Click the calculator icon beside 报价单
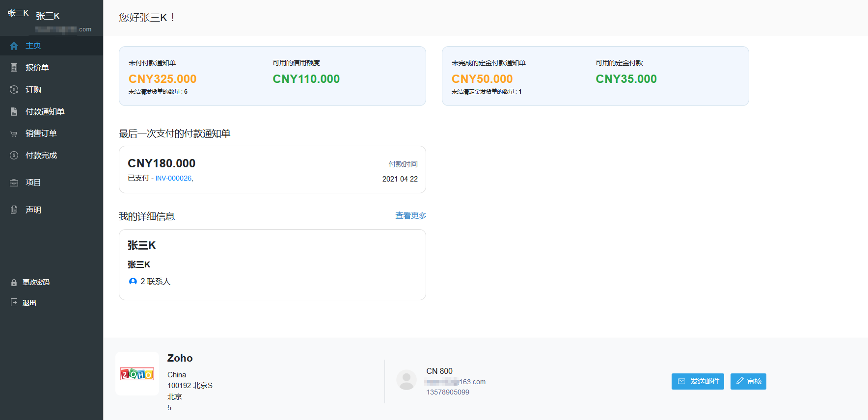This screenshot has height=420, width=868. coord(14,68)
